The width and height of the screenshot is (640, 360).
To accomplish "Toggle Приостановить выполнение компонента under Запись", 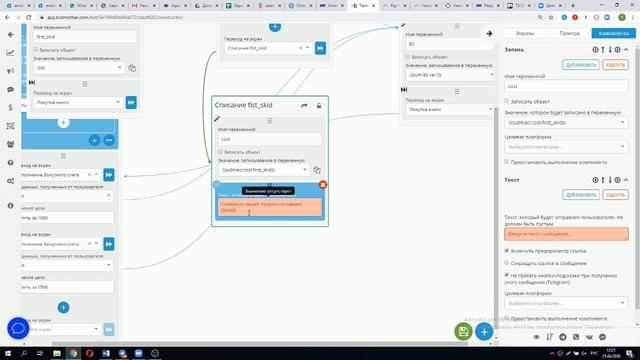I will pyautogui.click(x=507, y=162).
